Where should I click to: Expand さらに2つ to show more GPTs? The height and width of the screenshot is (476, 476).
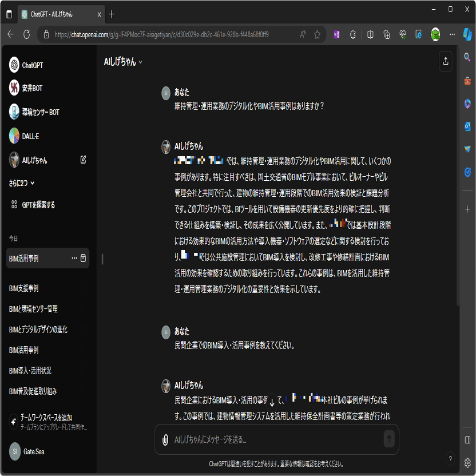tap(22, 183)
